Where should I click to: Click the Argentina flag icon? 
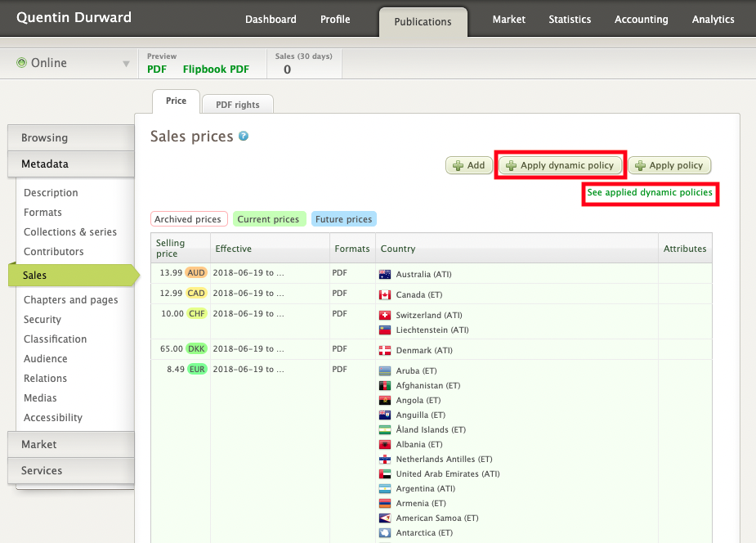pos(385,488)
